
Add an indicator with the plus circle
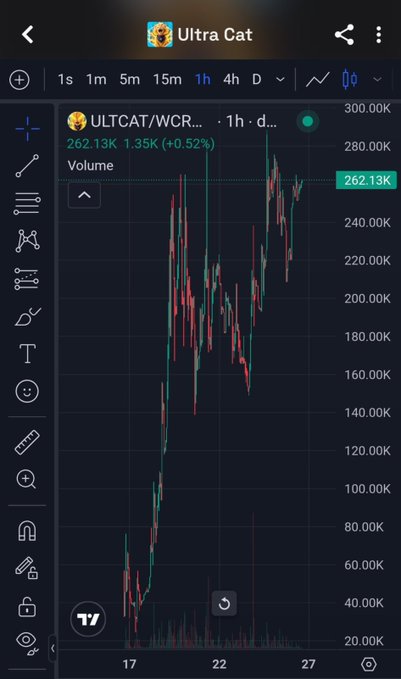(19, 80)
